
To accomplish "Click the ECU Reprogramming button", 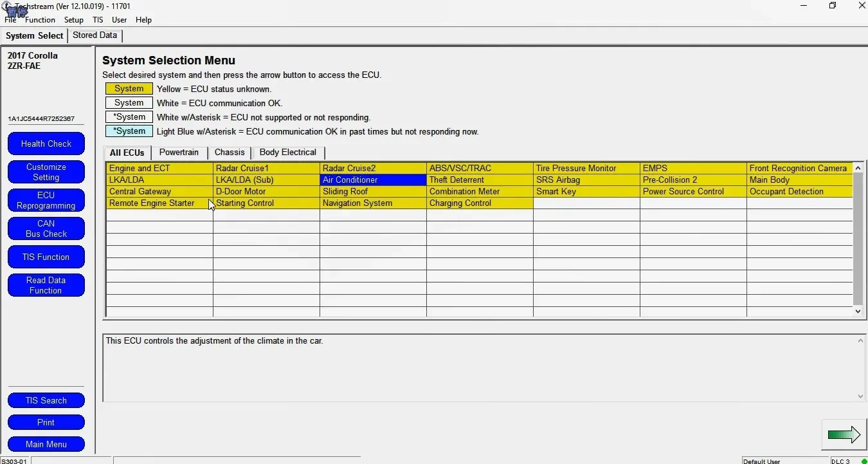I will coord(46,200).
